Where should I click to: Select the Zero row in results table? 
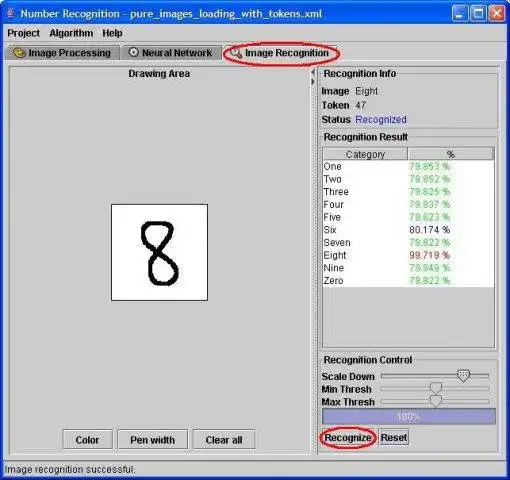tap(408, 280)
